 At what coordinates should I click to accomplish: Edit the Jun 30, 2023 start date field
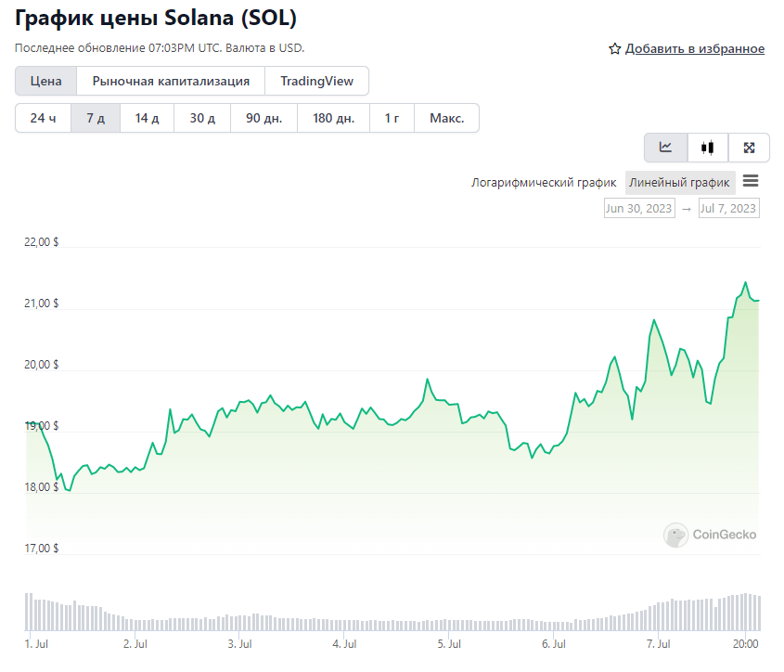click(639, 208)
